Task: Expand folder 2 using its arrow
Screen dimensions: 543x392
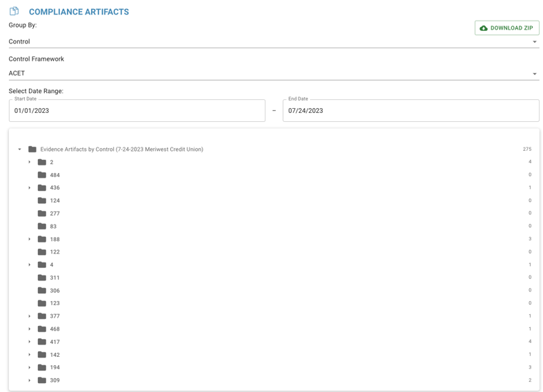Action: tap(30, 163)
